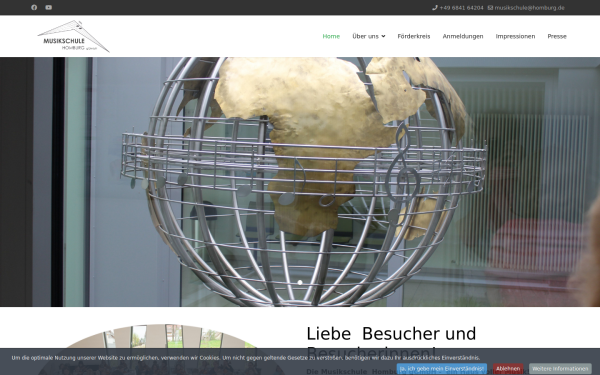Go to the Home menu item

pyautogui.click(x=331, y=36)
